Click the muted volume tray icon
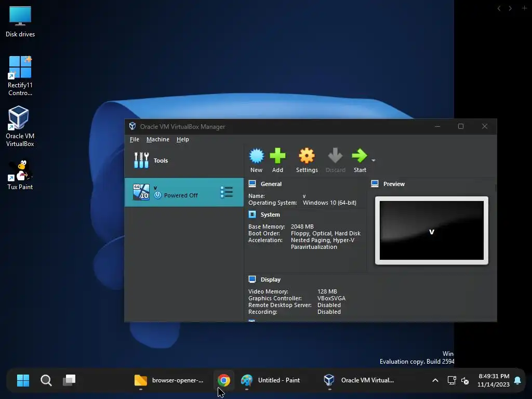This screenshot has height=399, width=532. (465, 381)
